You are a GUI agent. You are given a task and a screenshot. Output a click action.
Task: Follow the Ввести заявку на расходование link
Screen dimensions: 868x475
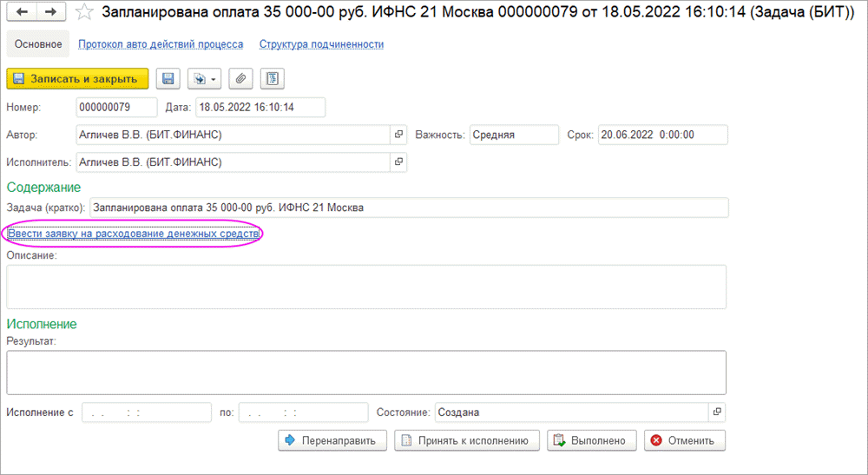pos(134,234)
